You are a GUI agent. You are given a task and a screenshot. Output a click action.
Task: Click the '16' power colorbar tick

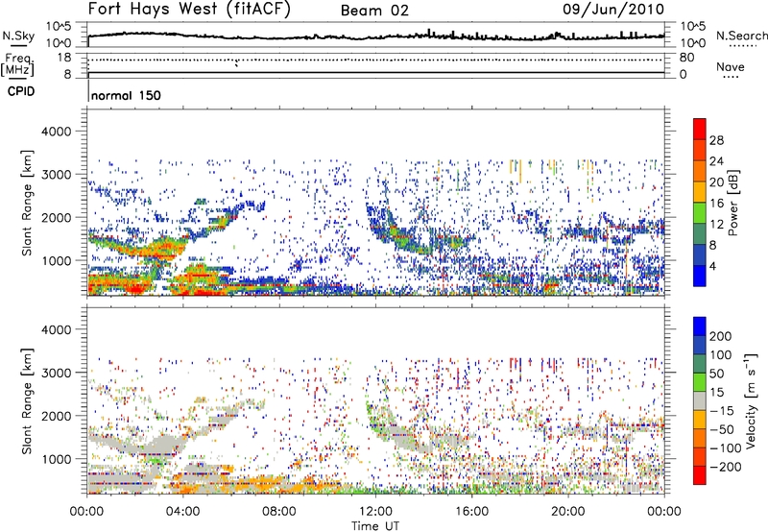(x=716, y=204)
